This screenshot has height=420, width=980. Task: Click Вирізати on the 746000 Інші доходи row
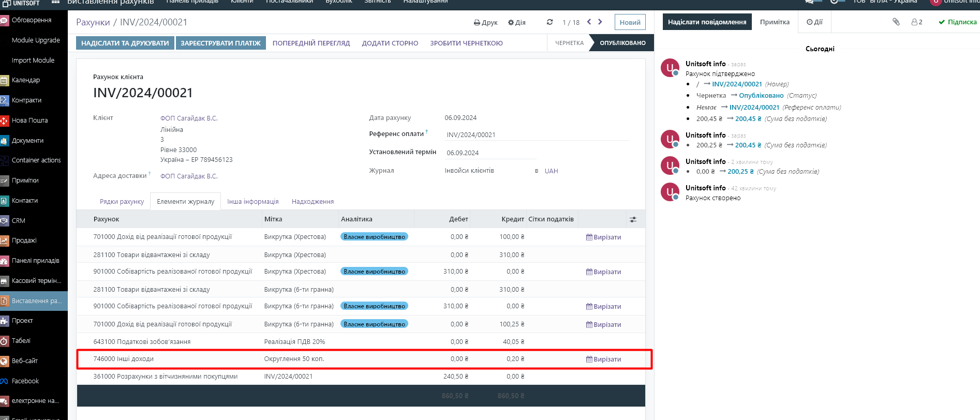603,359
